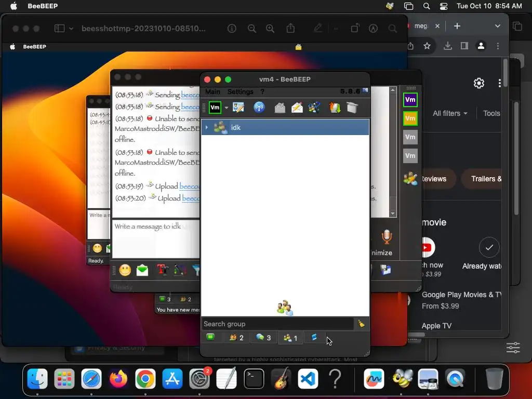
Task: Click the font color icon in chat toolbar
Action: pyautogui.click(x=180, y=270)
